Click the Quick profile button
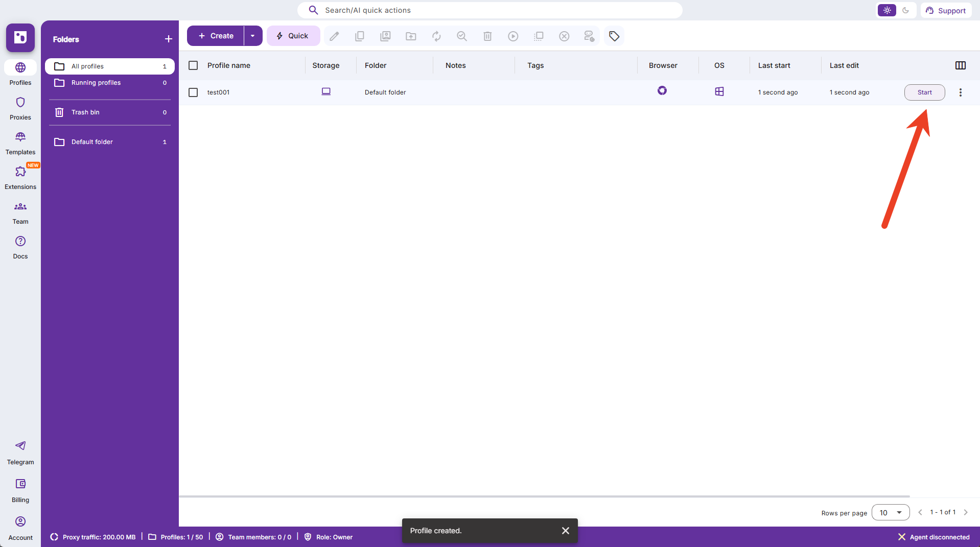 293,36
